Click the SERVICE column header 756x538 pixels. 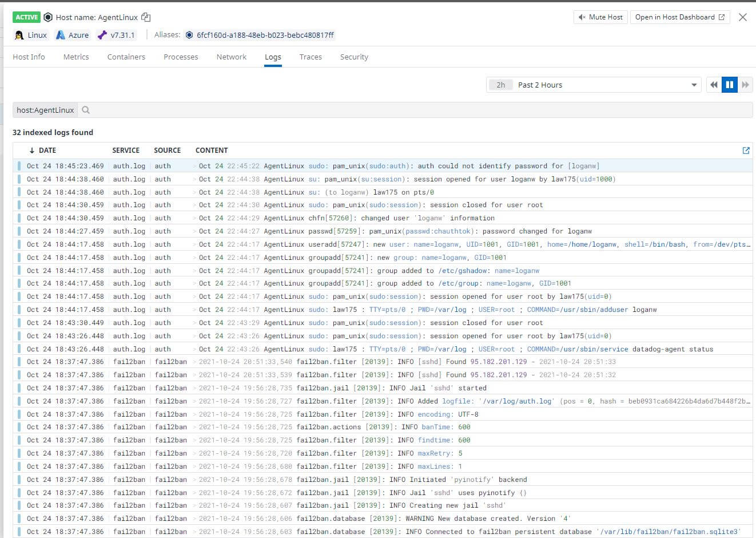coord(126,150)
